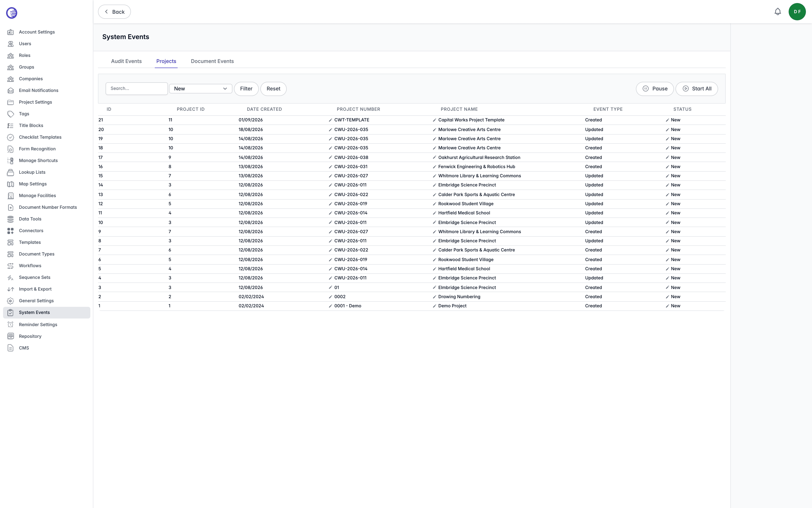Focus the Search input field
This screenshot has height=508, width=812.
[137, 89]
